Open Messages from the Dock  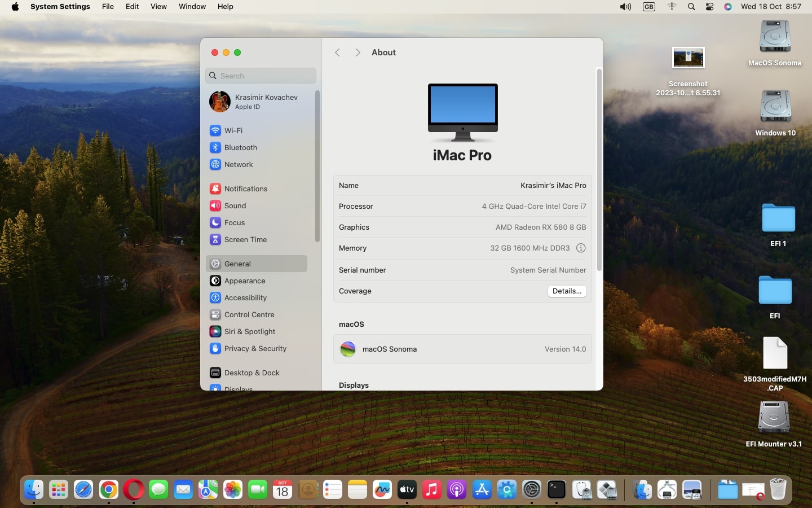pyautogui.click(x=158, y=489)
